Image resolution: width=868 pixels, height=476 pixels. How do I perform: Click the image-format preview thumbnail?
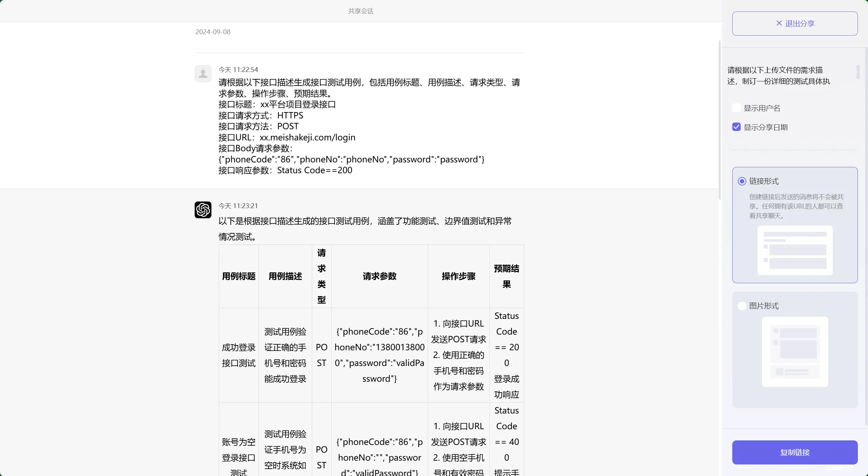[x=795, y=352]
